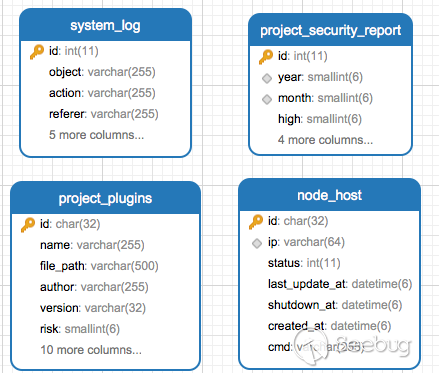This screenshot has width=439, height=373.
Task: Select the project_plugins table header
Action: pos(105,198)
